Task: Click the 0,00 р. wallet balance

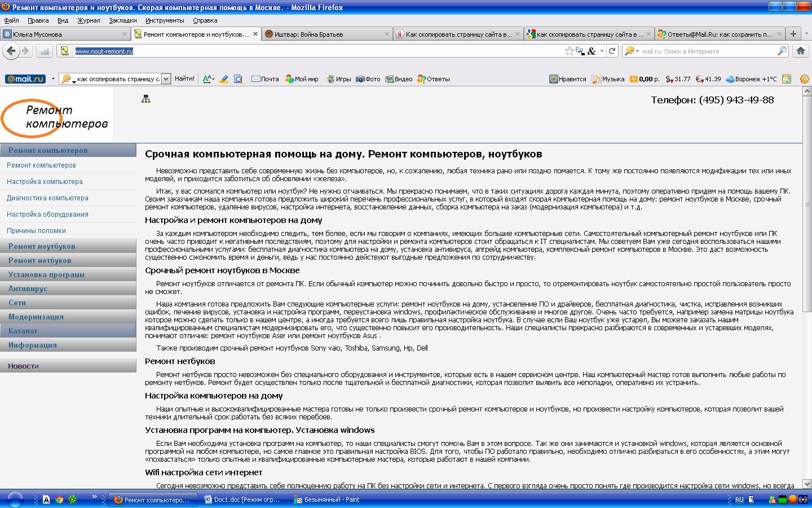Action: 645,79
